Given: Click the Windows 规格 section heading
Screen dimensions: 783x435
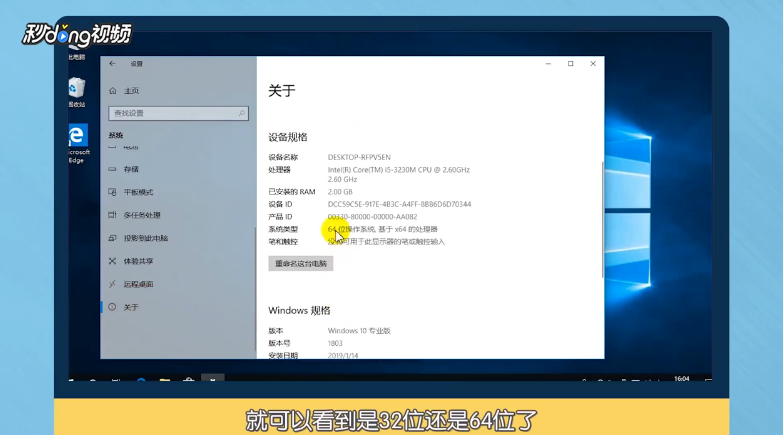Looking at the screenshot, I should pyautogui.click(x=299, y=311).
